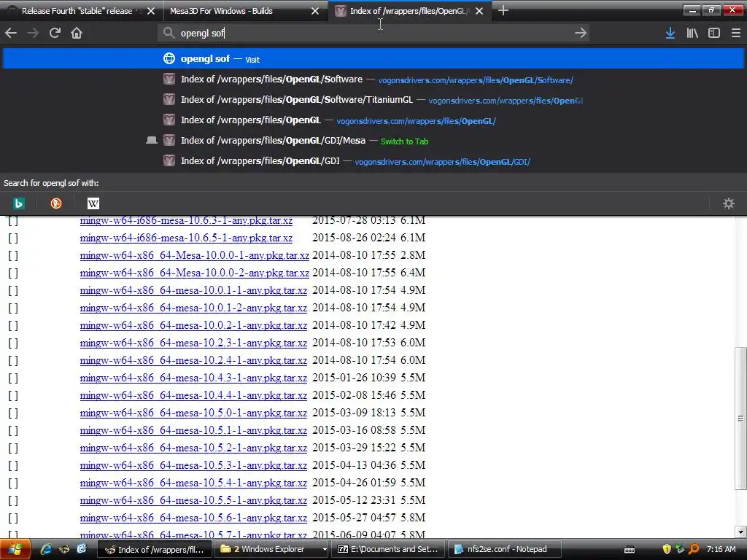
Task: Open the Windows Start button
Action: pyautogui.click(x=15, y=549)
